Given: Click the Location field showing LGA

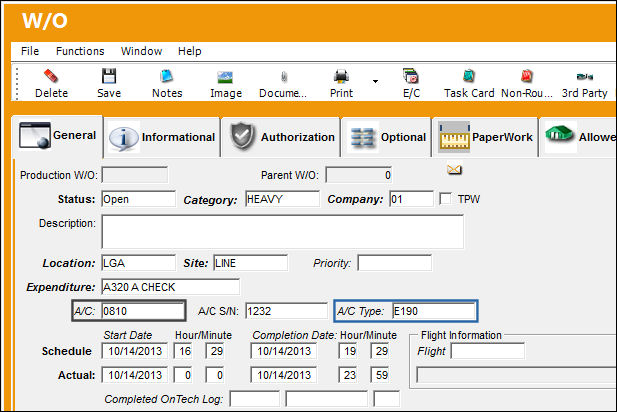Looking at the screenshot, I should [139, 263].
